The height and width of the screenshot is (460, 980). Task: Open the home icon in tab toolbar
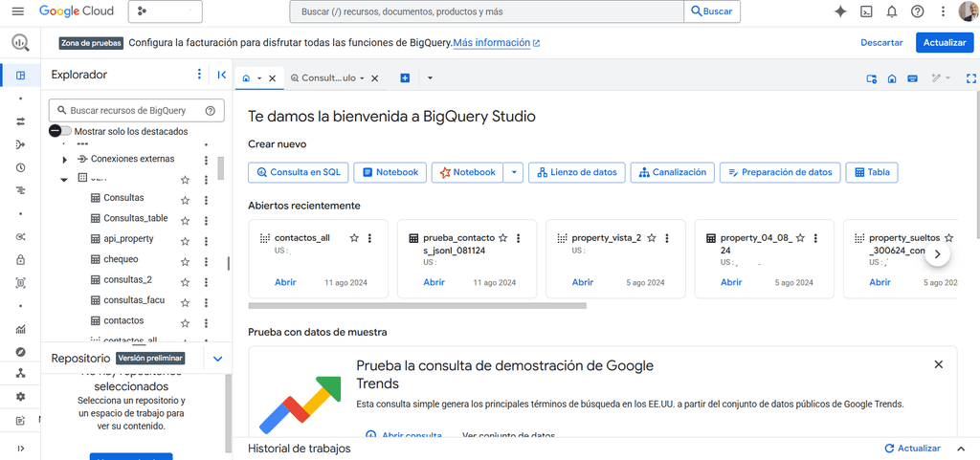(x=892, y=78)
